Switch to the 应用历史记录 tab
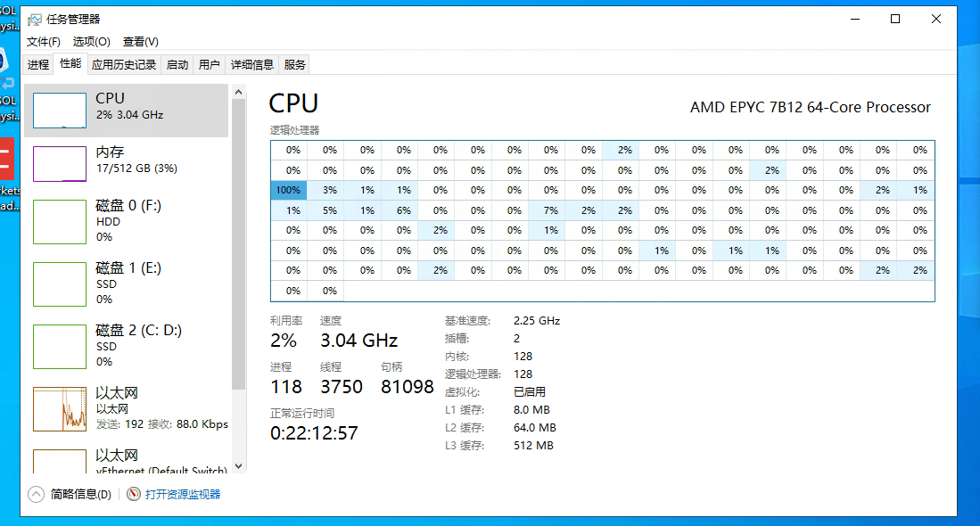 (124, 65)
